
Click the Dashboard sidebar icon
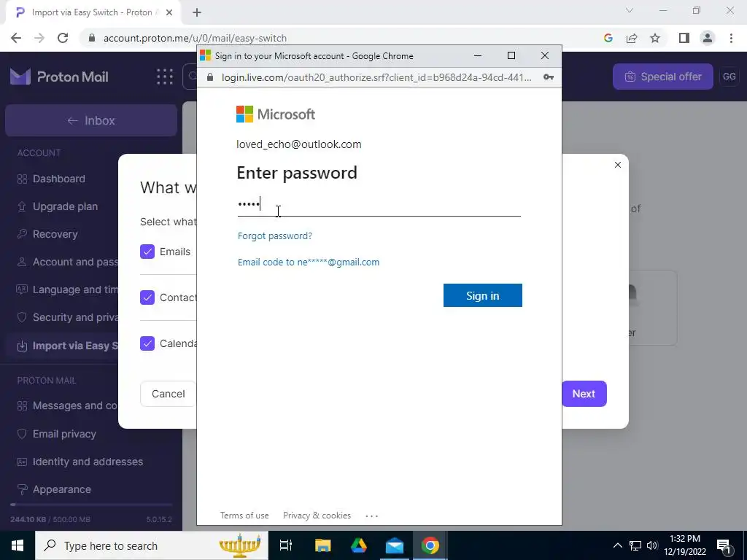[x=22, y=179]
